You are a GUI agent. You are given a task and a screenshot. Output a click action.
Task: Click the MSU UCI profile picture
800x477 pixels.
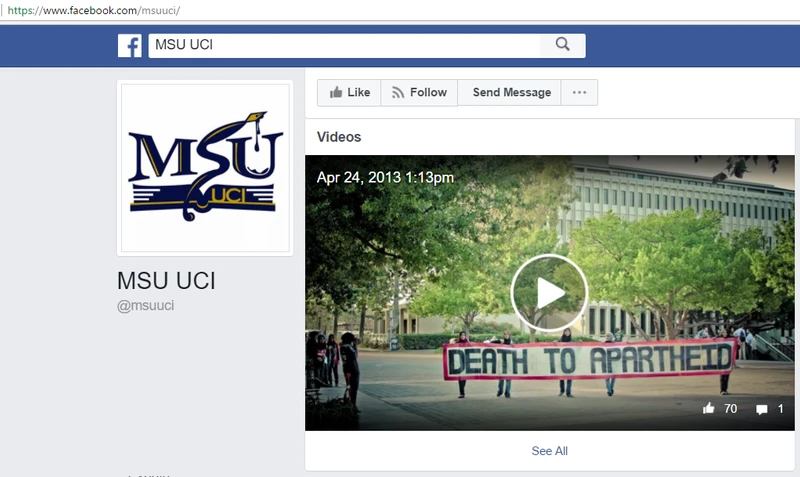point(205,168)
